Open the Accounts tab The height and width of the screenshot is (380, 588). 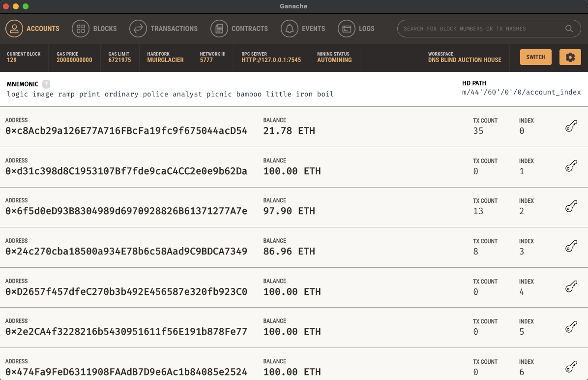tap(32, 29)
